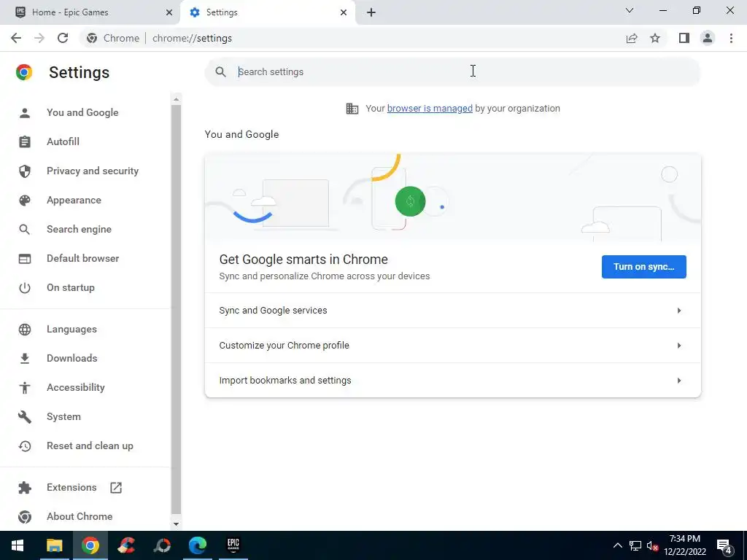Screen dimensions: 747x560
Task: Open the tab search chevron
Action: click(x=630, y=10)
